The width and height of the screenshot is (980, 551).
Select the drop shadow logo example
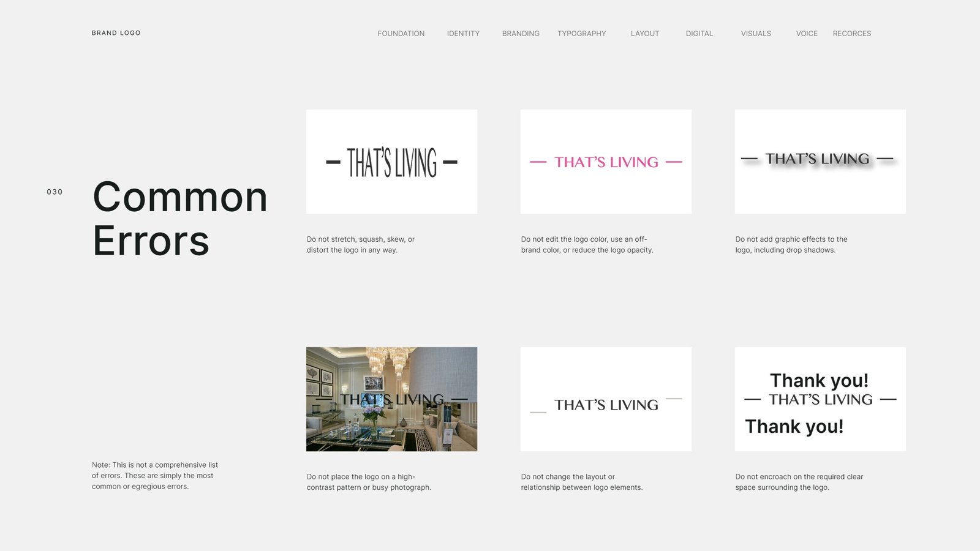[820, 162]
